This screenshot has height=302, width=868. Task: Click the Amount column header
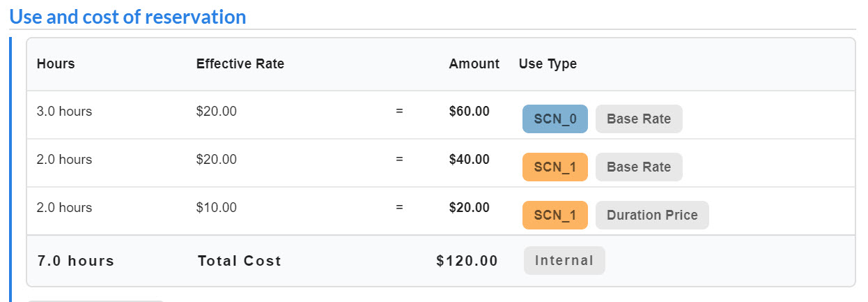point(474,63)
